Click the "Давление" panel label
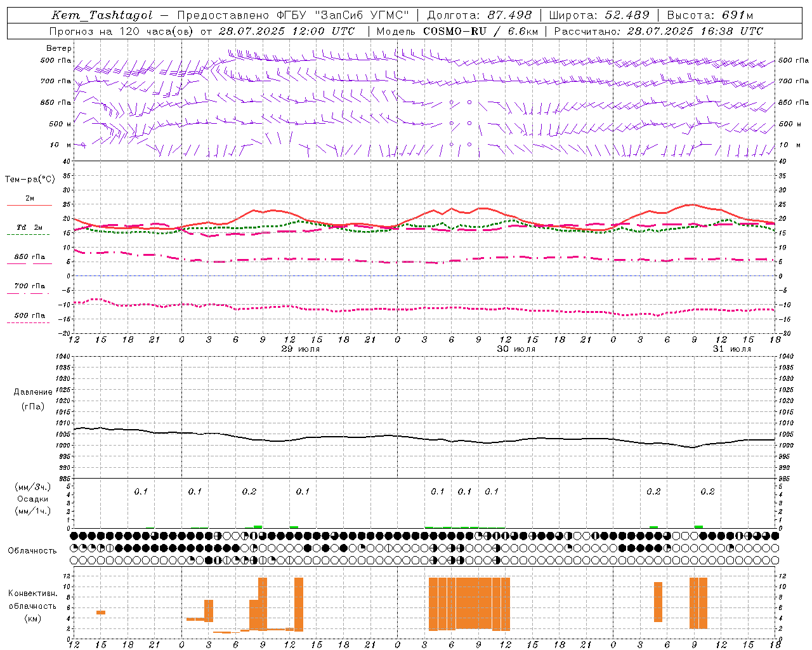Image resolution: width=812 pixels, height=650 pixels. [32, 392]
